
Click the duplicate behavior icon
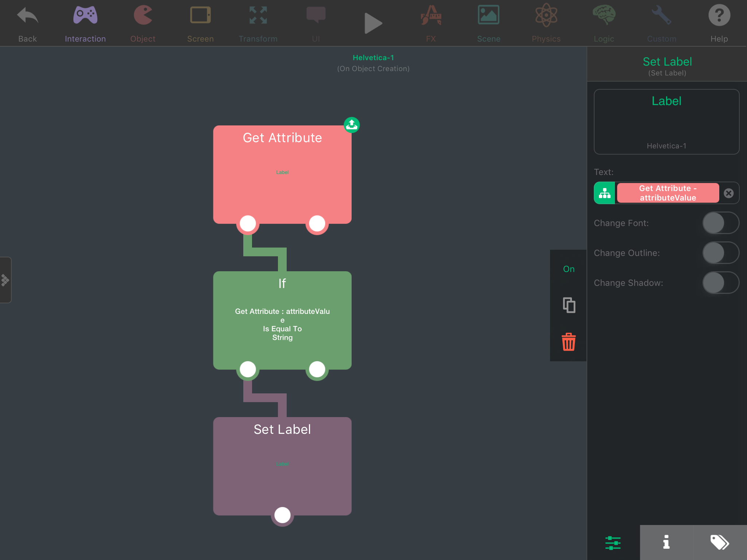point(569,305)
